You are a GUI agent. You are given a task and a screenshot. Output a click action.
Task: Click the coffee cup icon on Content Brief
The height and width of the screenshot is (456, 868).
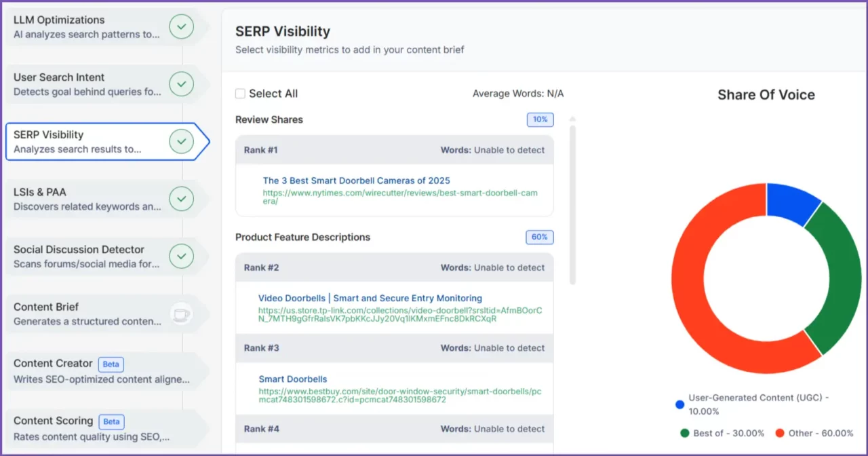[x=181, y=313]
